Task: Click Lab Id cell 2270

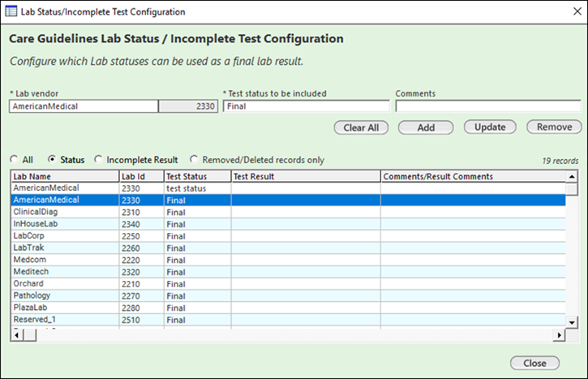Action: [141, 296]
